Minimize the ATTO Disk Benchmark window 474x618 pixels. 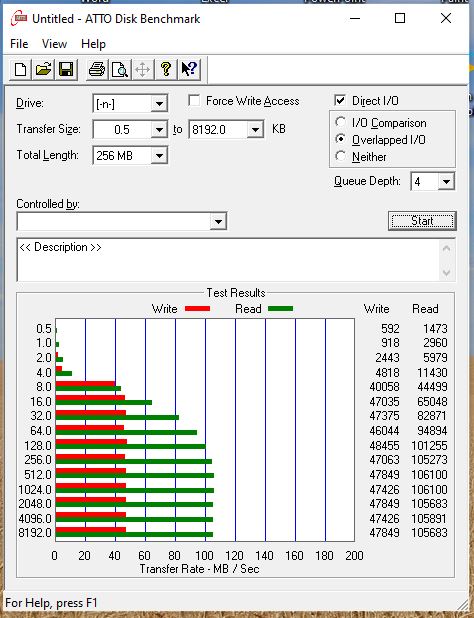[x=355, y=18]
